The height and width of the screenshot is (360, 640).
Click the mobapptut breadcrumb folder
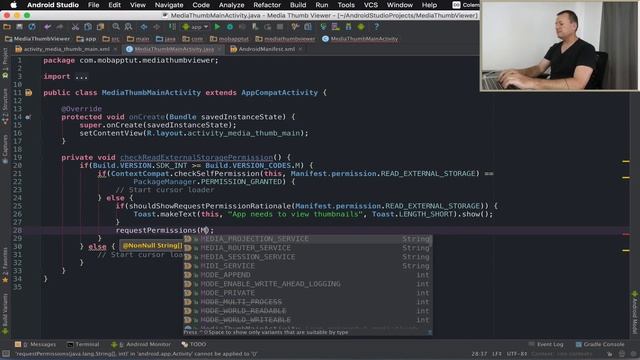coord(229,39)
